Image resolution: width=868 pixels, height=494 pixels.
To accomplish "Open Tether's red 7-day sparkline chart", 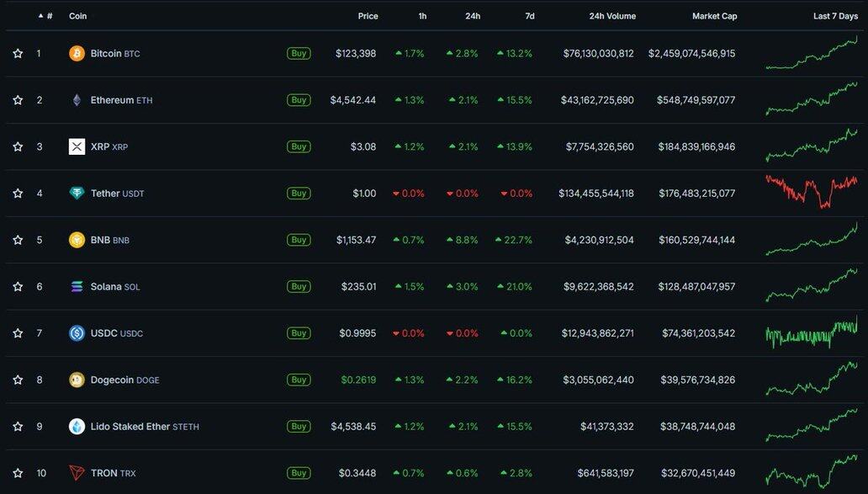I will click(811, 192).
